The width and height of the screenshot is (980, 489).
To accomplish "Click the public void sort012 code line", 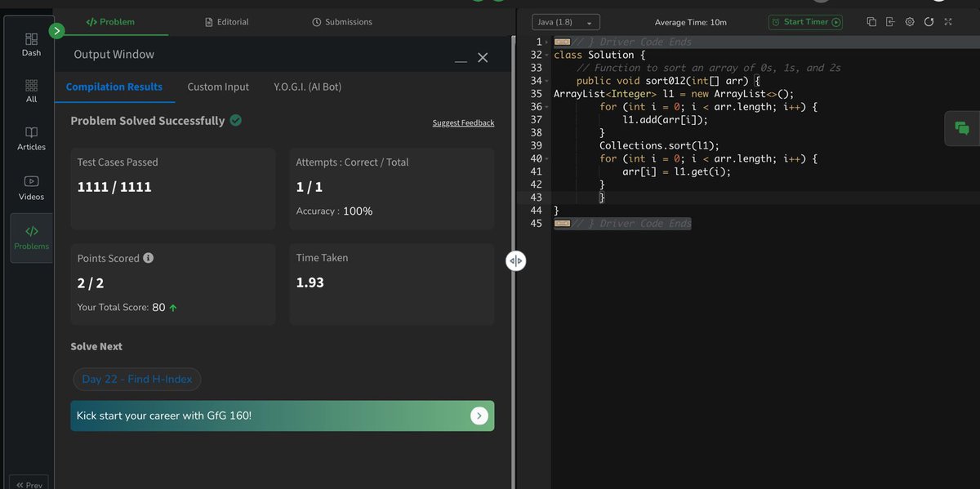I will [x=668, y=81].
